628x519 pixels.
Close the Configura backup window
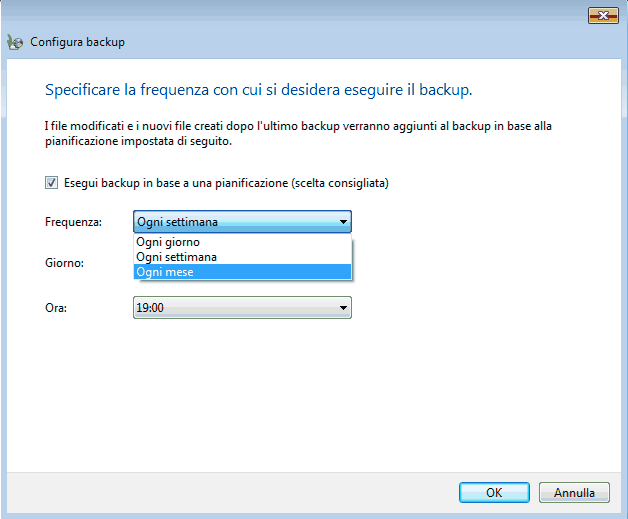click(601, 15)
